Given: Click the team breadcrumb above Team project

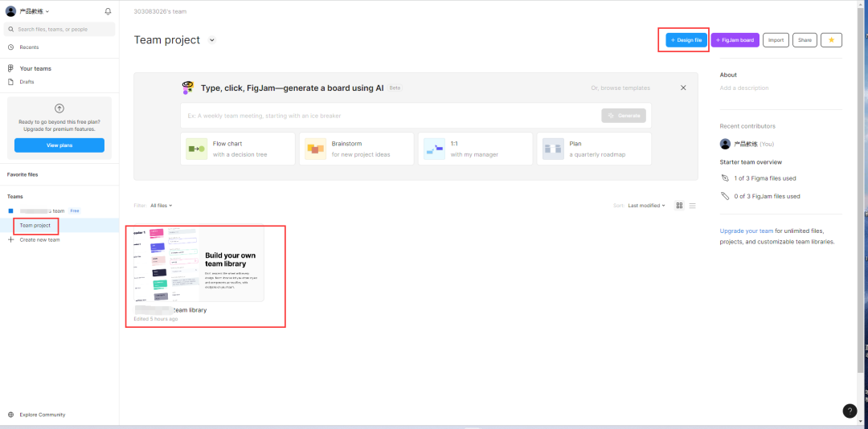Looking at the screenshot, I should point(160,11).
